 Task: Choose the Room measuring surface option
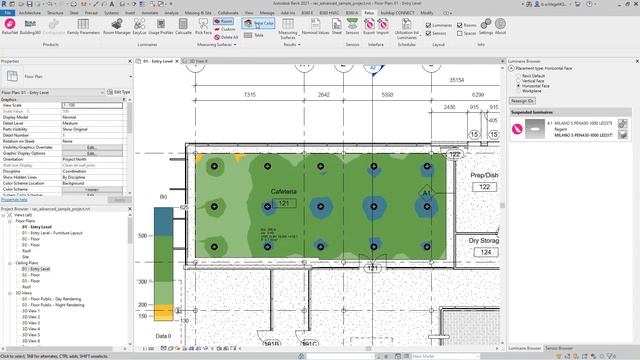click(x=223, y=21)
